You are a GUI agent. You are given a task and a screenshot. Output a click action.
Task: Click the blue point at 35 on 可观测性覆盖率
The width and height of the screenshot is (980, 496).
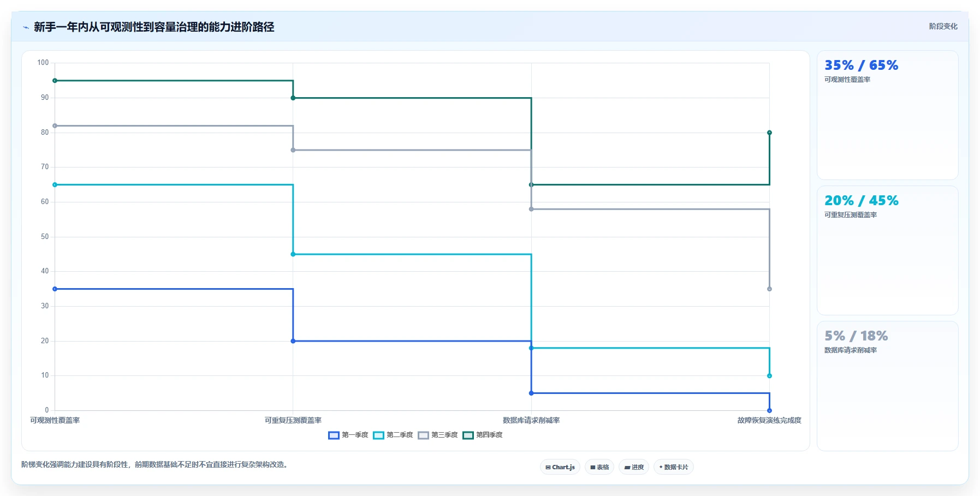55,289
